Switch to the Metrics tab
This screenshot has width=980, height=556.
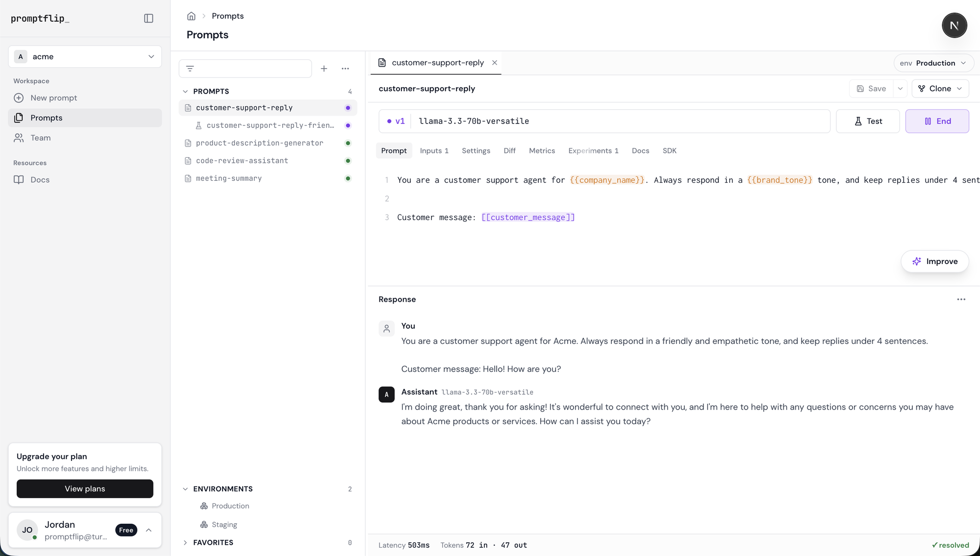coord(542,151)
